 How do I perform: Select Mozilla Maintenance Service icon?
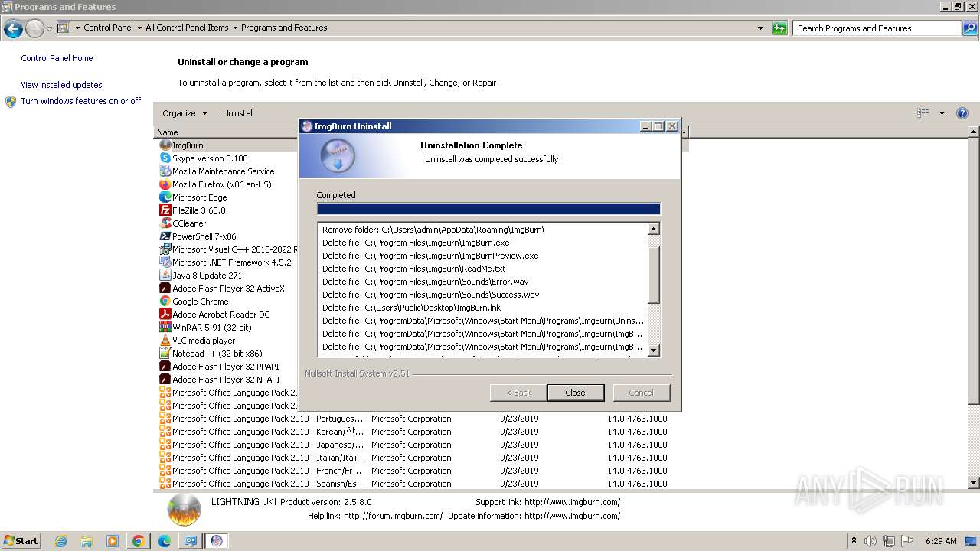coord(165,171)
